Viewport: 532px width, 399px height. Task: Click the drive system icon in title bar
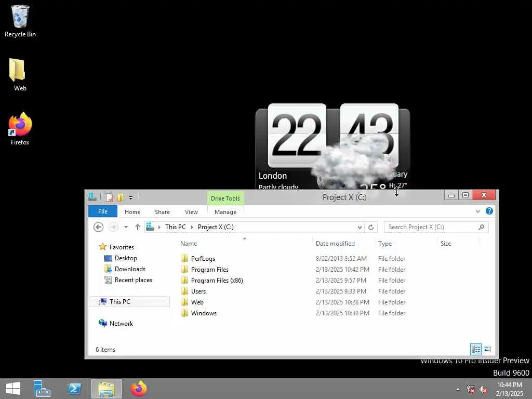[x=92, y=197]
